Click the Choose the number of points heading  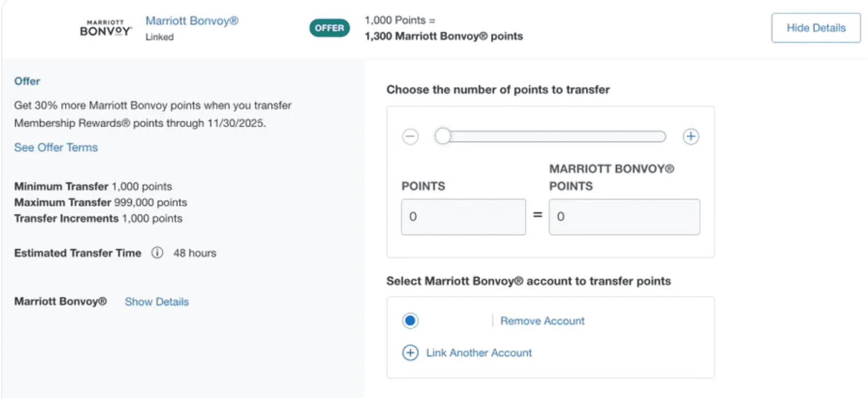[498, 90]
